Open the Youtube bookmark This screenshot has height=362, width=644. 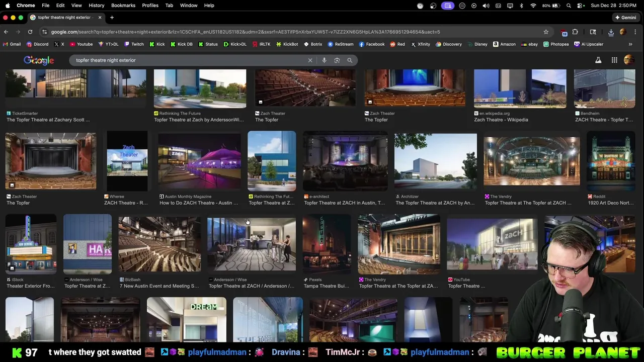click(x=81, y=44)
